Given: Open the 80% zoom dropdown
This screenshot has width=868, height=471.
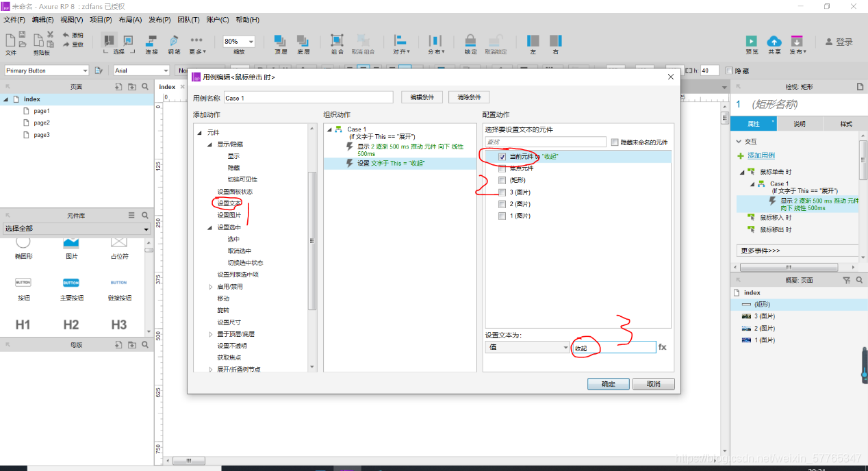Looking at the screenshot, I should pyautogui.click(x=251, y=42).
